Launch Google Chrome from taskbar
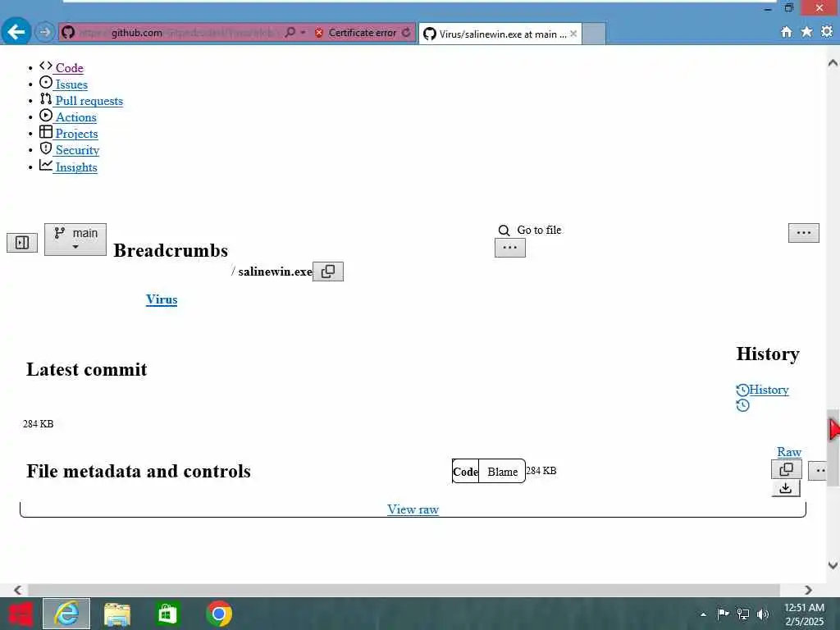Viewport: 840px width, 630px height. coord(218,614)
